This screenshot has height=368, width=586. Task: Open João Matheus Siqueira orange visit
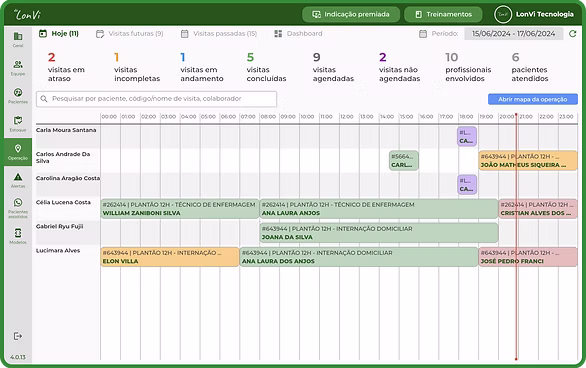tap(528, 161)
